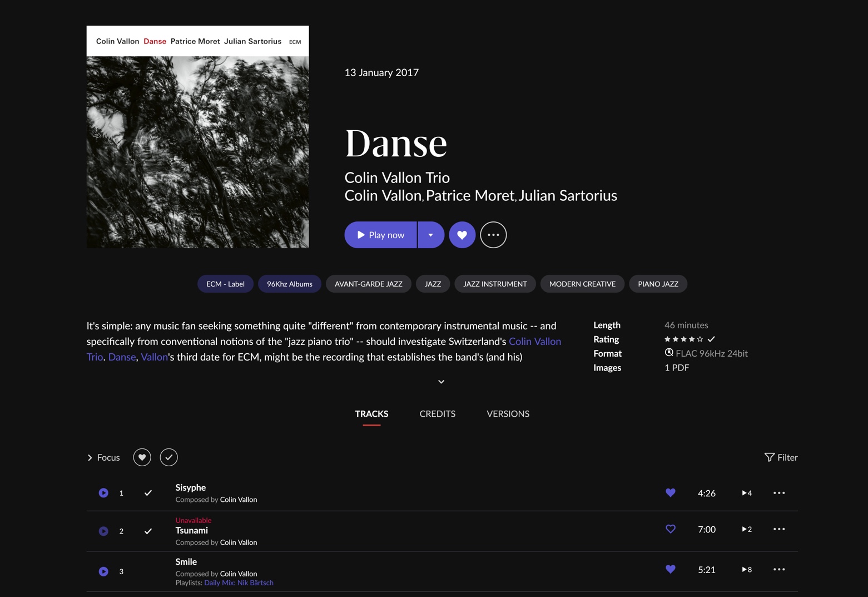
Task: Play track 3 Smile
Action: (103, 571)
